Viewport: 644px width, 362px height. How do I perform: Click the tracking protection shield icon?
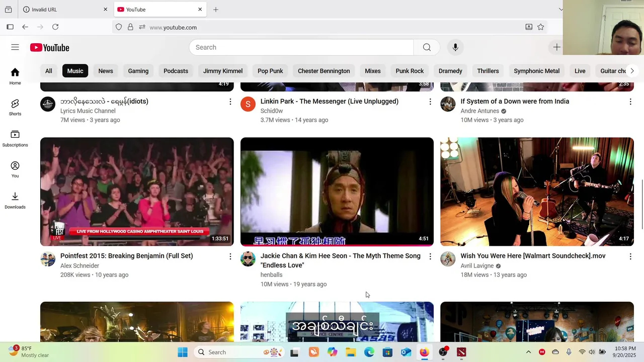(x=119, y=27)
